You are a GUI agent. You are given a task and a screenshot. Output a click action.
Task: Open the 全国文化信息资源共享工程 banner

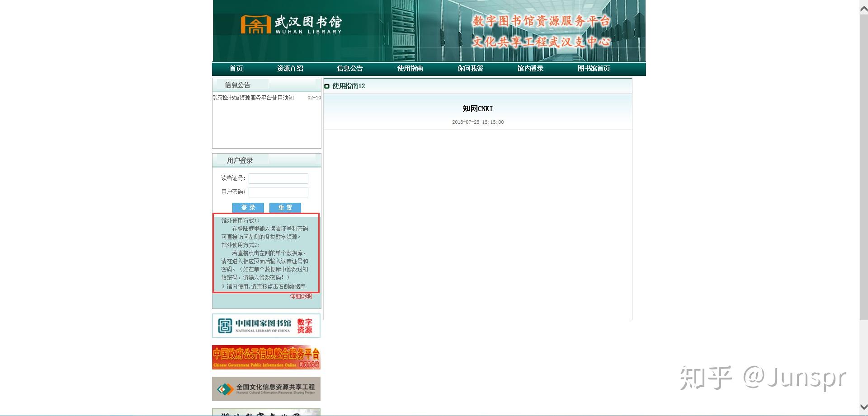[x=266, y=389]
